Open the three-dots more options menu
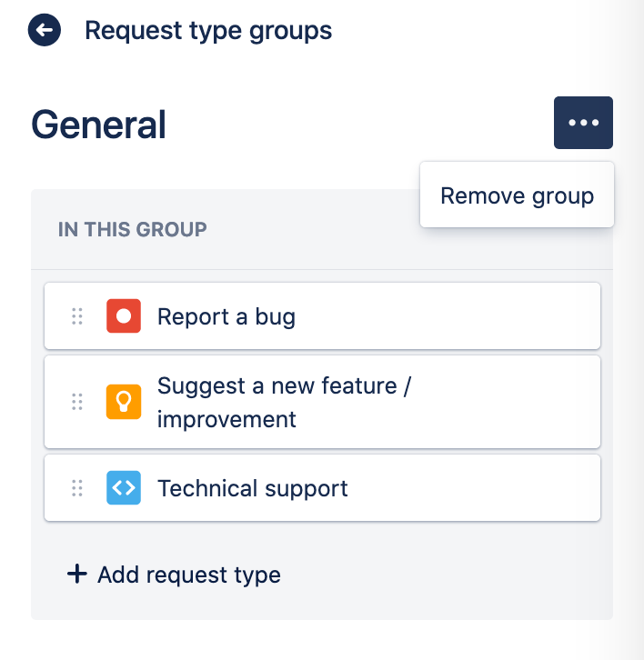Viewport: 644px width, 660px height. (x=583, y=123)
